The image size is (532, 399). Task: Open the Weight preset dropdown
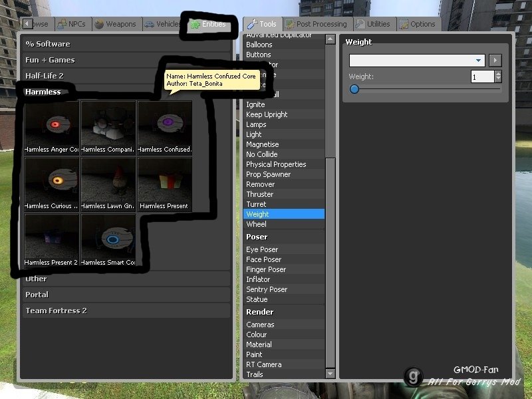(417, 61)
